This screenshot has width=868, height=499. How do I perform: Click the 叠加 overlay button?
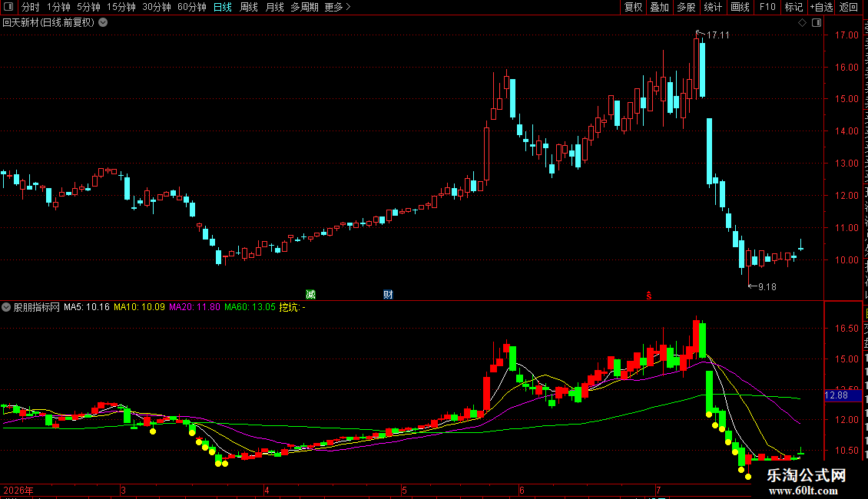coord(660,7)
